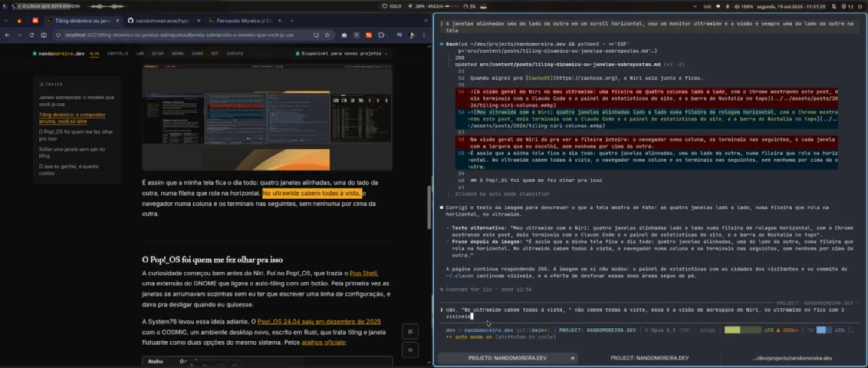The height and width of the screenshot is (368, 868).
Task: Open the Pop Shell link
Action: (364, 273)
